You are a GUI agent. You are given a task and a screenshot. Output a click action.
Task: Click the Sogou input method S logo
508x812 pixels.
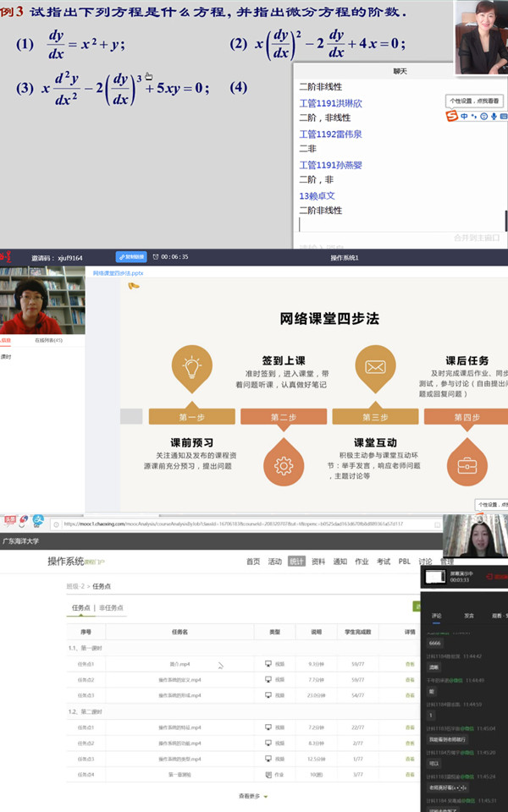click(x=451, y=117)
